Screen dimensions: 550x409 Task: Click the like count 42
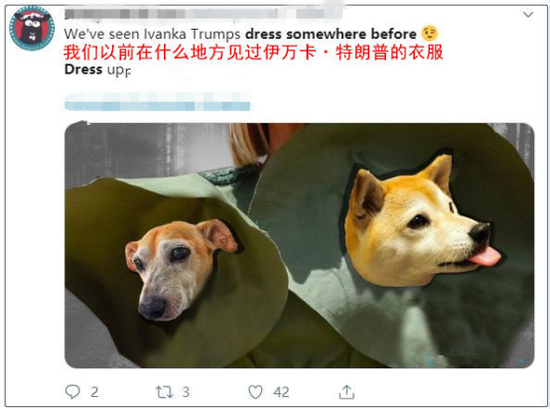[x=281, y=392]
